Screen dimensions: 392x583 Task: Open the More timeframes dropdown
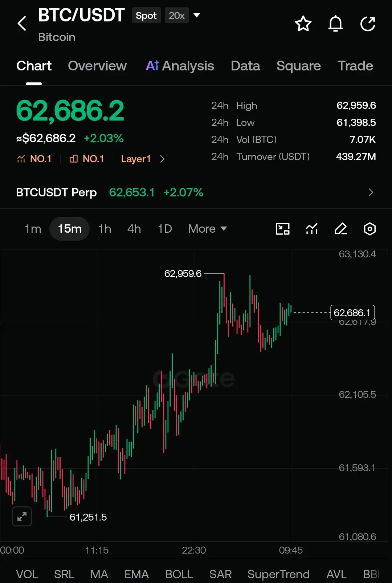coord(208,229)
